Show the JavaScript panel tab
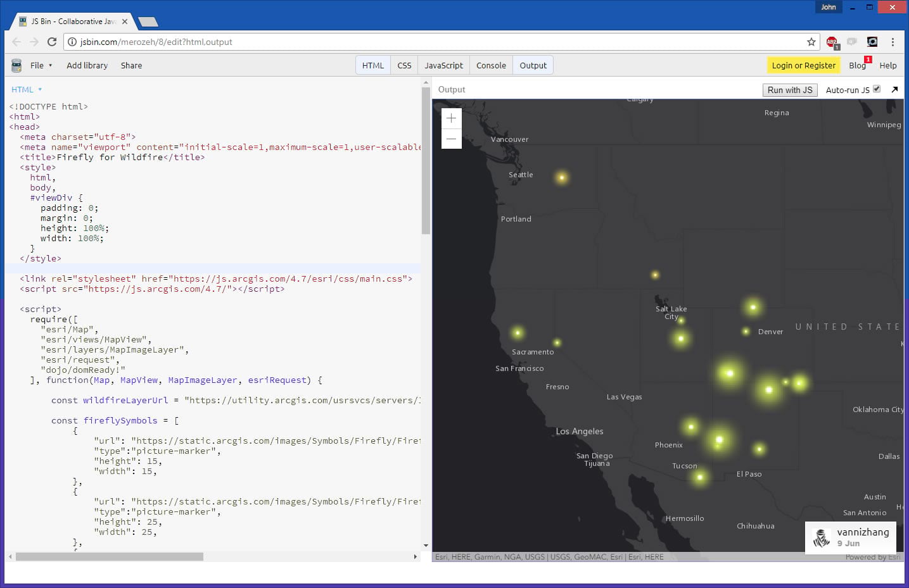Viewport: 909px width, 588px height. [x=443, y=65]
